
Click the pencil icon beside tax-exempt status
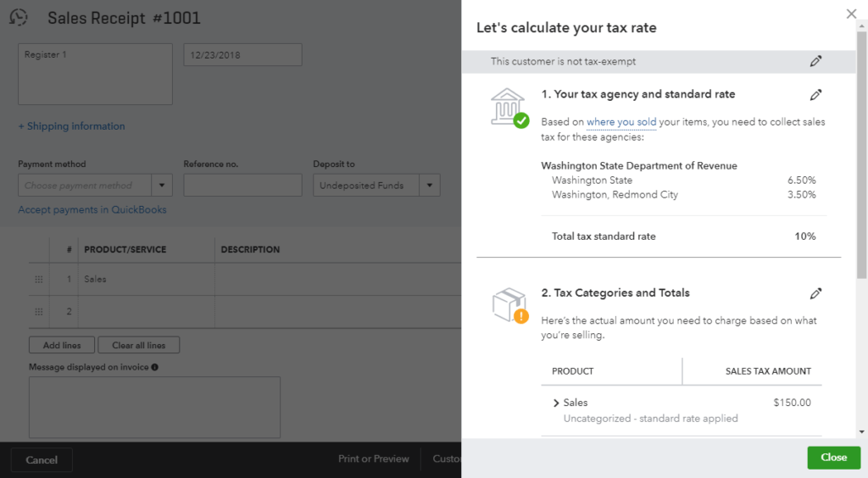[x=815, y=61]
